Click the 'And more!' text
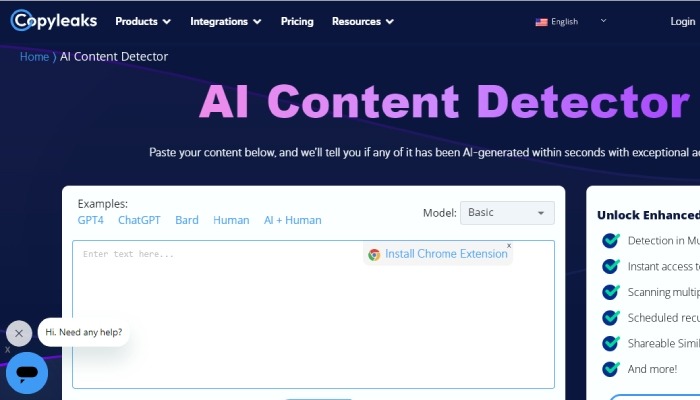The height and width of the screenshot is (400, 700). pos(652,369)
